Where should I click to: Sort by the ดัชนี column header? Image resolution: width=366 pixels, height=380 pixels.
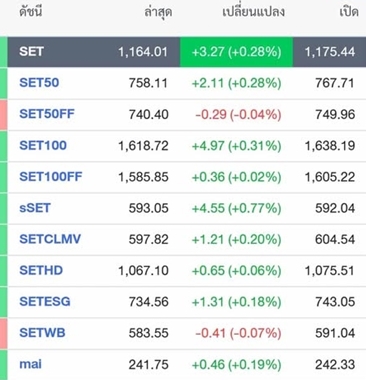31,12
